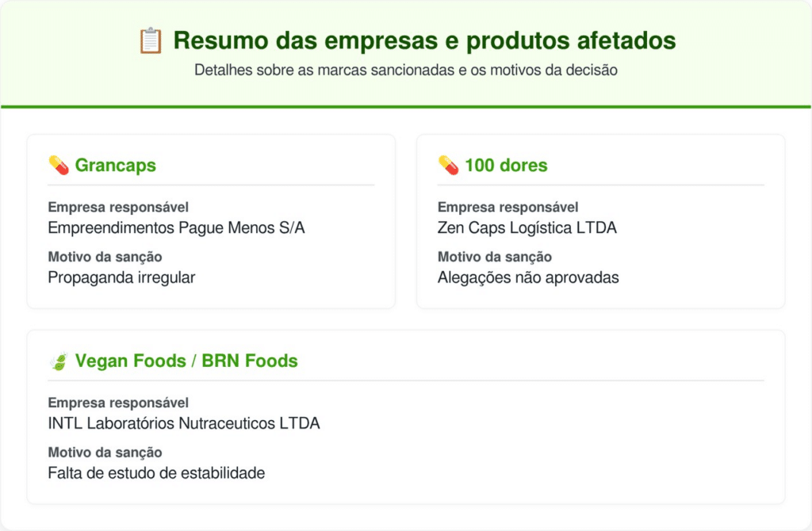Click the pill icon beside 100 dores
The width and height of the screenshot is (812, 531).
[x=448, y=165]
